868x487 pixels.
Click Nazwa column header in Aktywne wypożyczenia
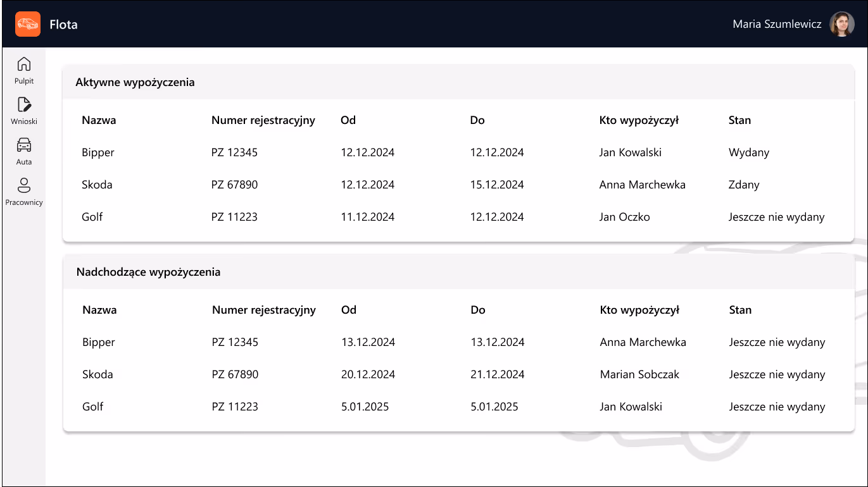click(x=99, y=120)
